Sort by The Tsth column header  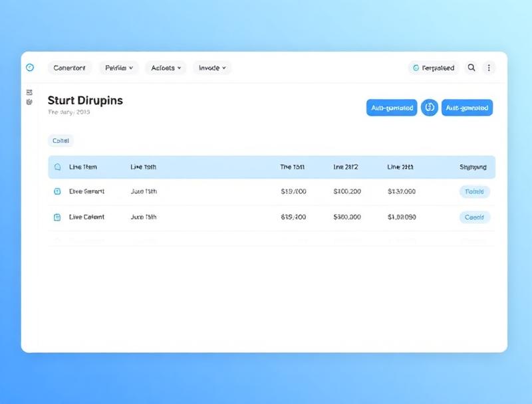292,167
